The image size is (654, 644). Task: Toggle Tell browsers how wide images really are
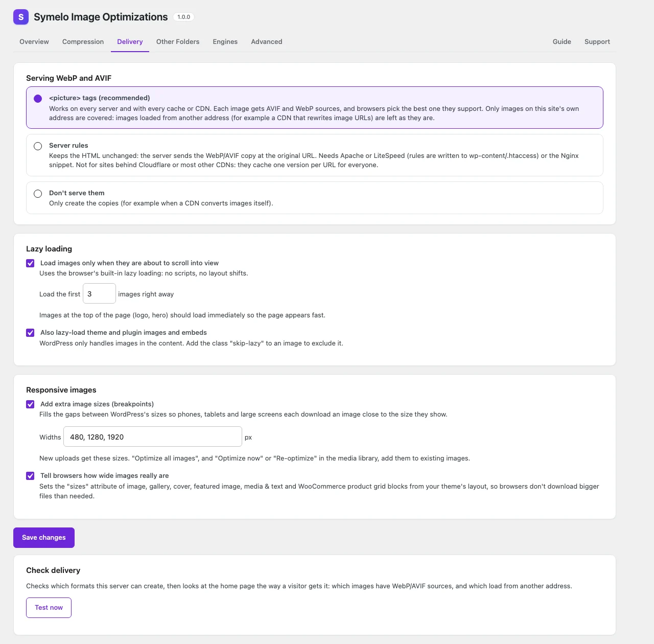(x=30, y=476)
